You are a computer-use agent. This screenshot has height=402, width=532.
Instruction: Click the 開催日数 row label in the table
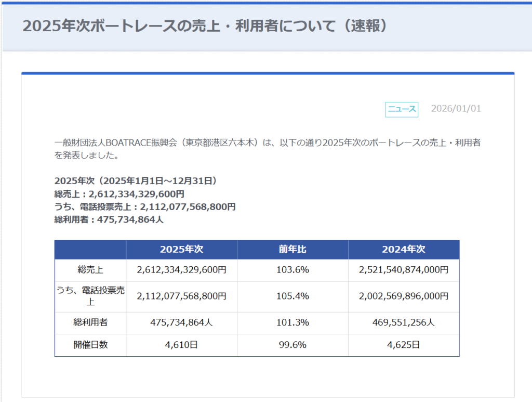click(x=90, y=345)
